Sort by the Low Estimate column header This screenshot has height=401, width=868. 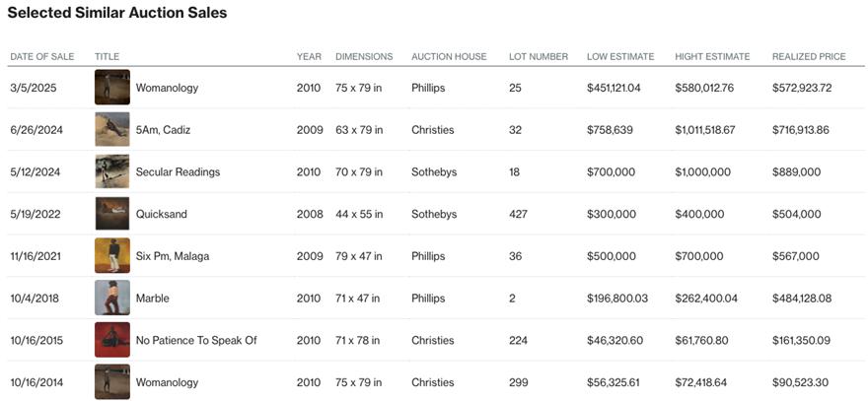(x=620, y=56)
